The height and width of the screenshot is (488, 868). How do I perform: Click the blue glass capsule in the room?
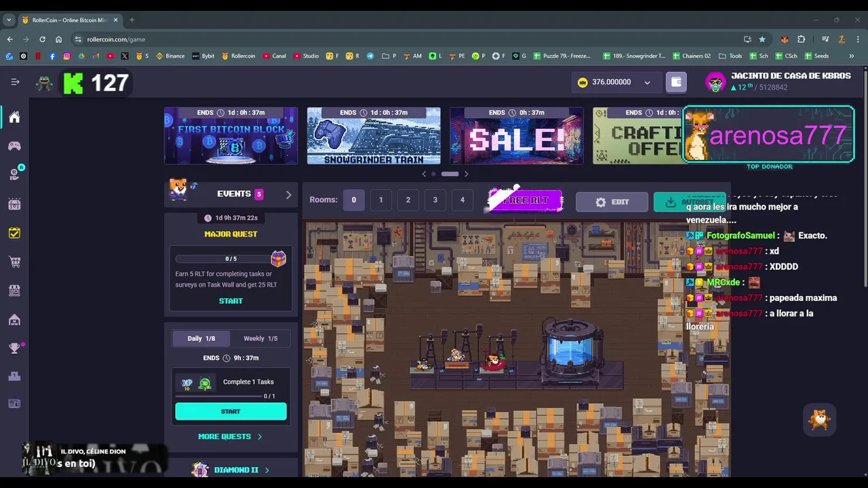(x=572, y=349)
